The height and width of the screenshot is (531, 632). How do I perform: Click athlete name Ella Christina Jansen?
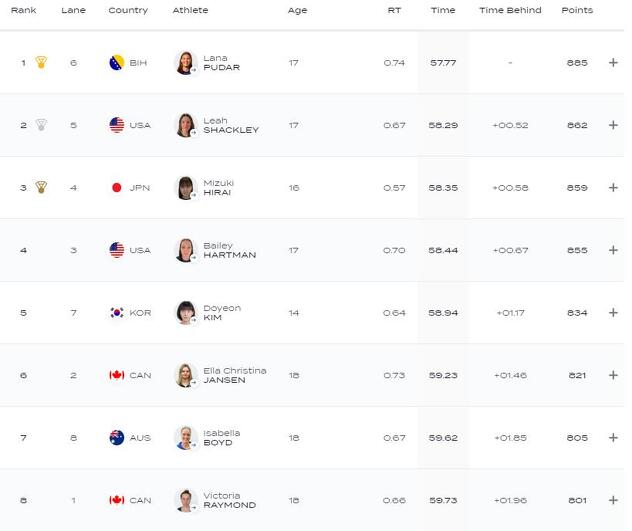click(x=234, y=375)
